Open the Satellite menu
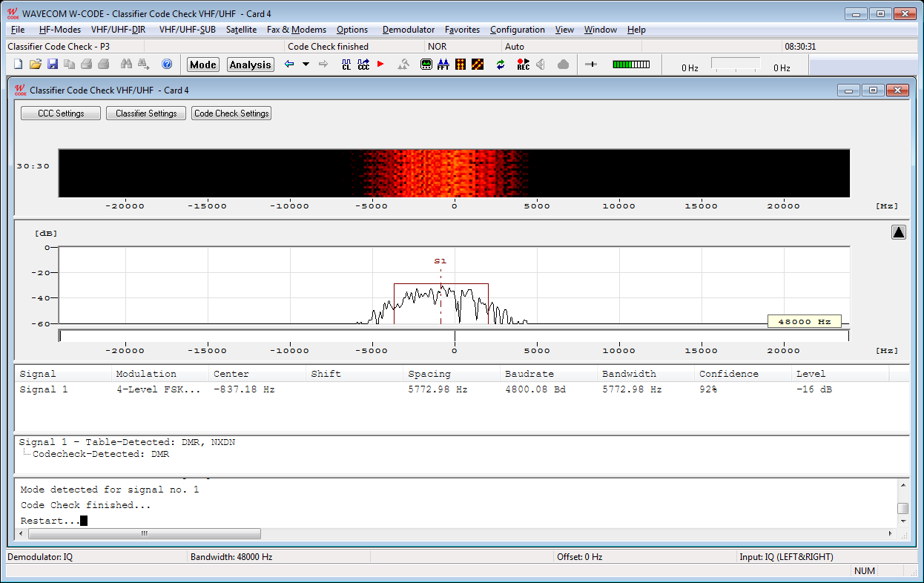924x583 pixels. pos(241,30)
